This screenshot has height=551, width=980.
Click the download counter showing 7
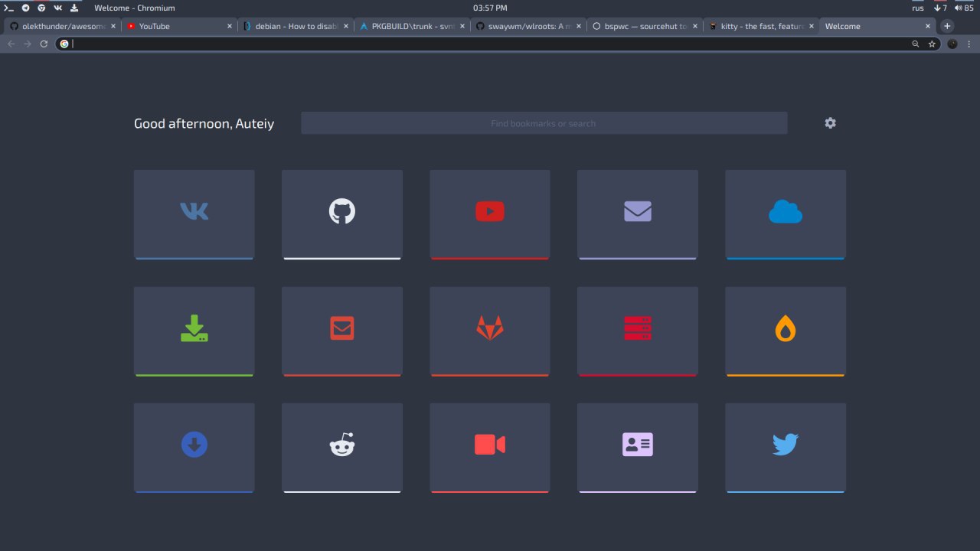coord(940,8)
